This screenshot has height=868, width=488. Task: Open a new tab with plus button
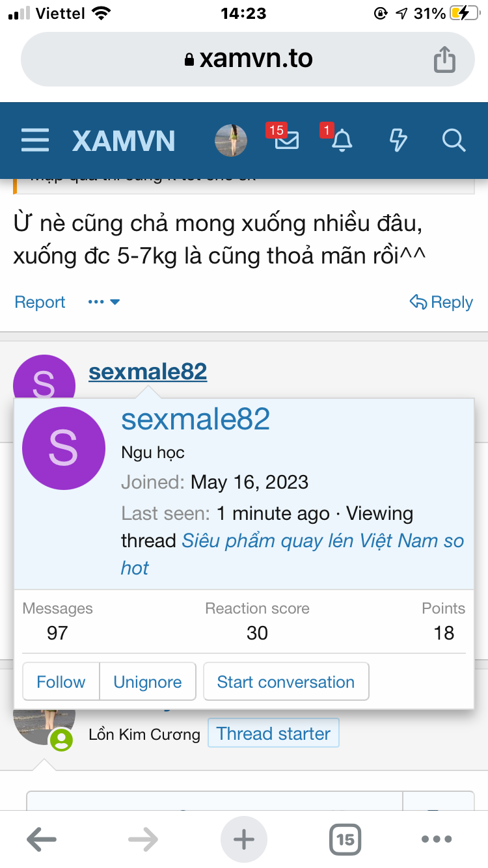pyautogui.click(x=244, y=839)
